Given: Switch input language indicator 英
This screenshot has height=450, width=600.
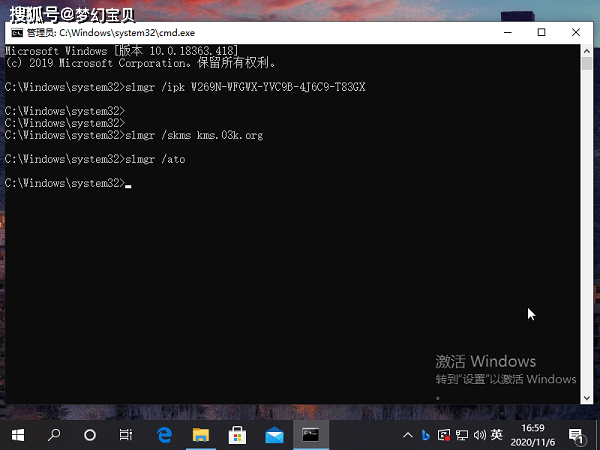Looking at the screenshot, I should [x=497, y=435].
